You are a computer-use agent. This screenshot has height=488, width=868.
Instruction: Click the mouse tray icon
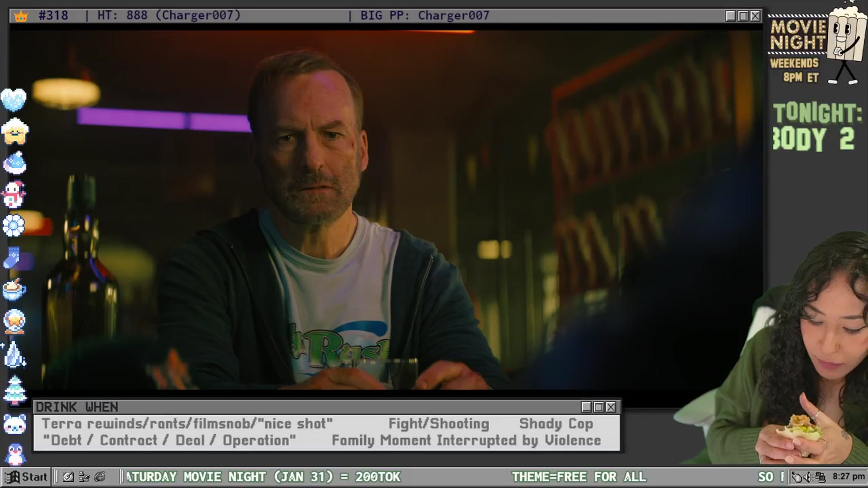point(797,477)
